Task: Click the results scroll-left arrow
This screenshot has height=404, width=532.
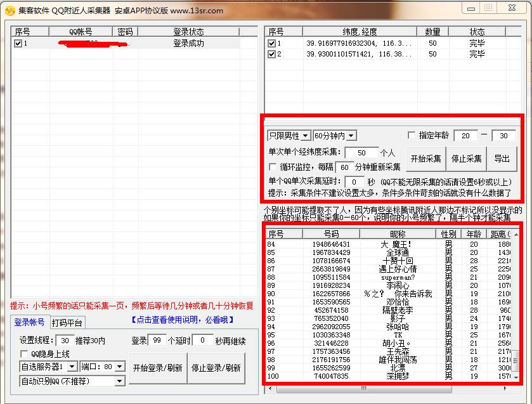Action: click(270, 388)
